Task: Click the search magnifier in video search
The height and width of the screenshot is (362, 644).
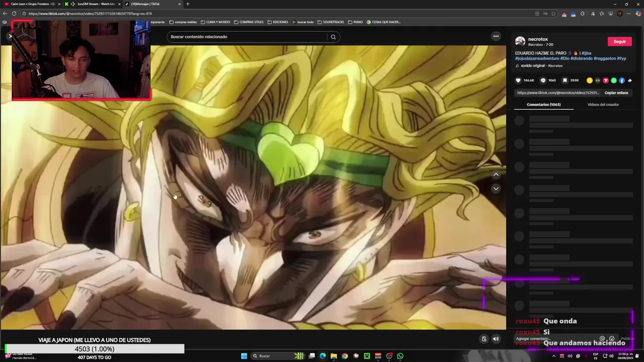Action: (x=333, y=37)
